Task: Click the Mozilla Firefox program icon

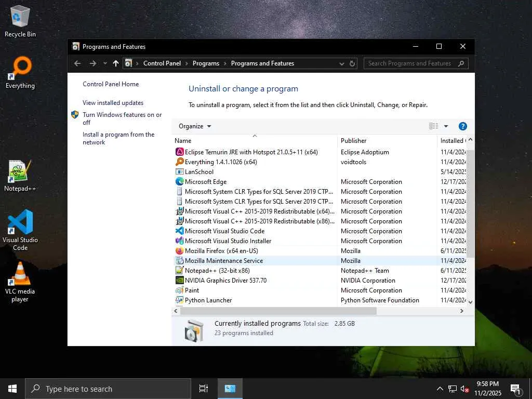Action: pos(179,251)
